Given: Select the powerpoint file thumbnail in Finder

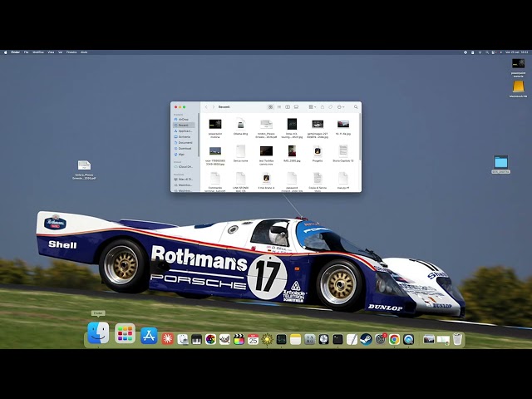Looking at the screenshot, I should (x=215, y=124).
